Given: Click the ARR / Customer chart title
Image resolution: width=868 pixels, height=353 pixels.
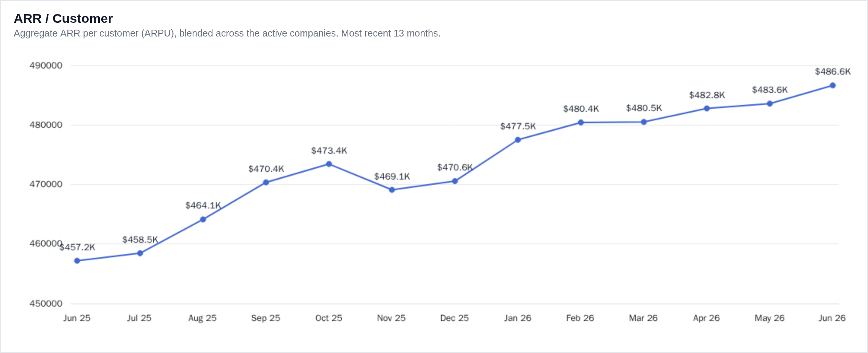Looking at the screenshot, I should 63,18.
